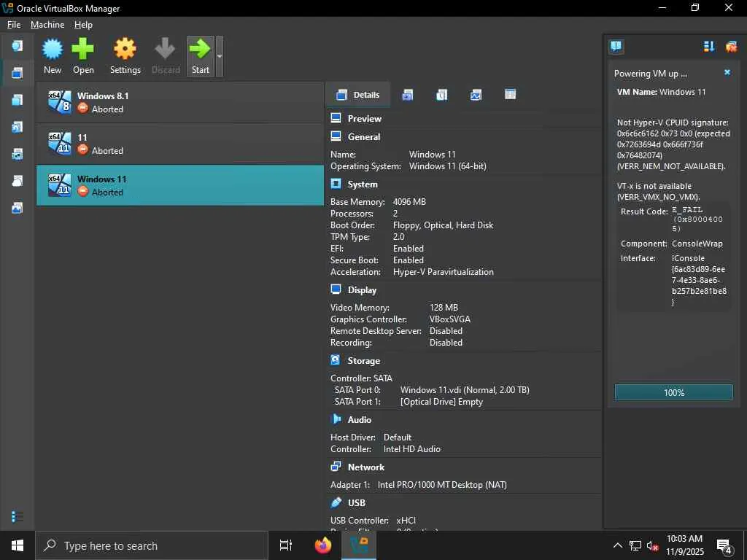
Task: Click the 100% progress bar
Action: (x=673, y=392)
